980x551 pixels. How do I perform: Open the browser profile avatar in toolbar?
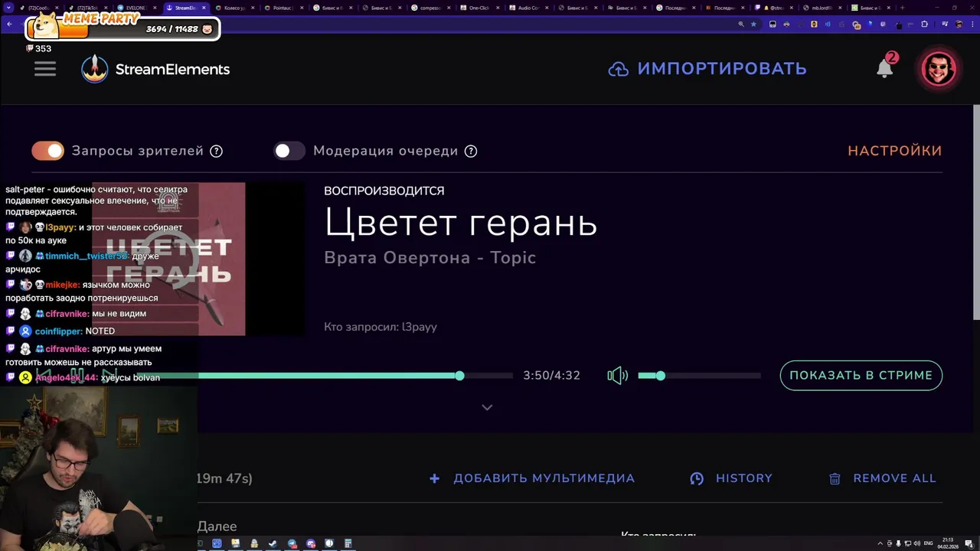tap(959, 24)
